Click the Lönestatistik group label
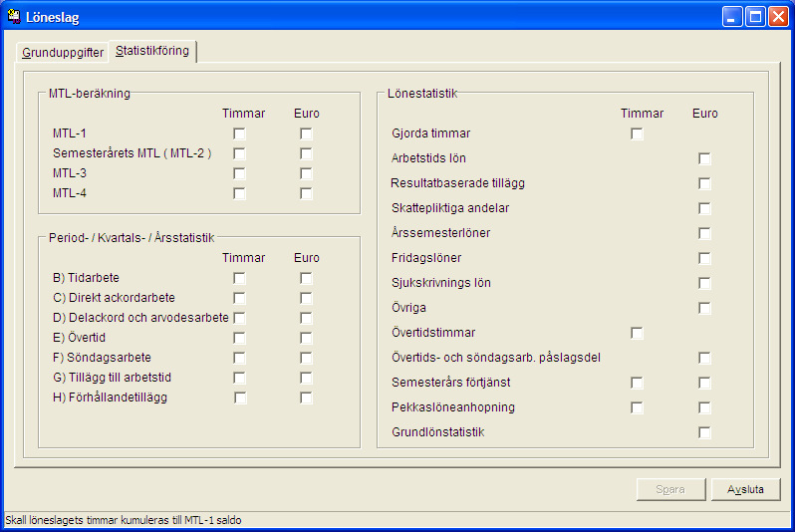The width and height of the screenshot is (795, 532). (422, 94)
